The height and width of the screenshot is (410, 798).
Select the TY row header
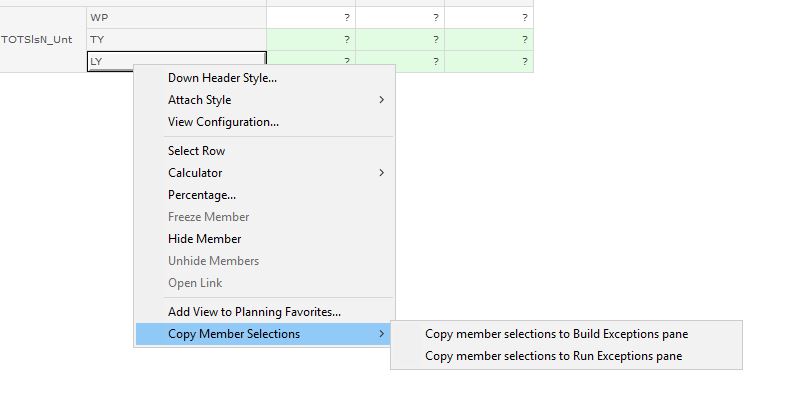177,39
